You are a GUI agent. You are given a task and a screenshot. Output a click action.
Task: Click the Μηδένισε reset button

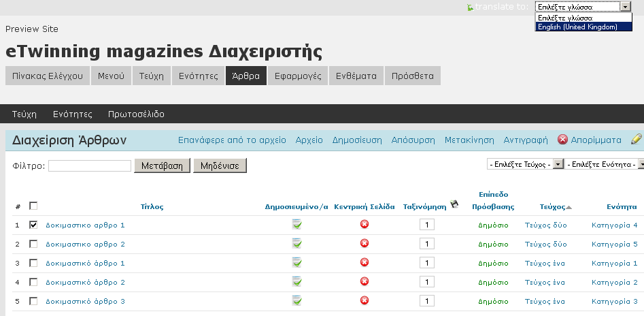pyautogui.click(x=220, y=165)
